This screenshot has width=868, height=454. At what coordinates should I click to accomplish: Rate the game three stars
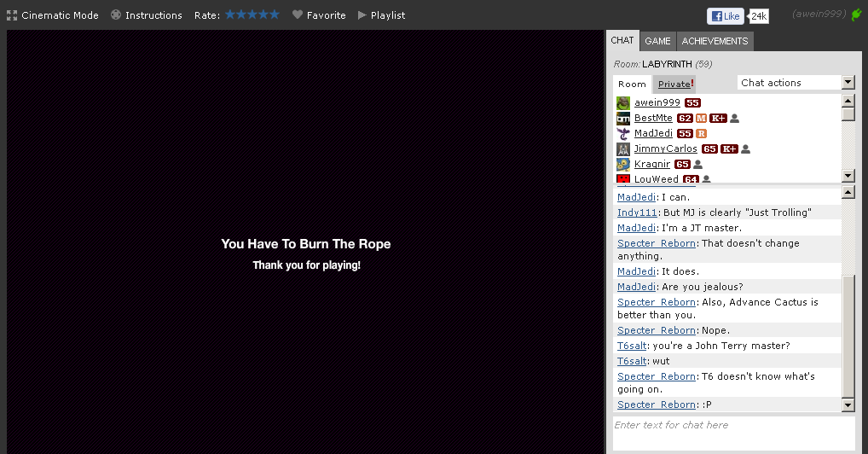click(x=252, y=15)
